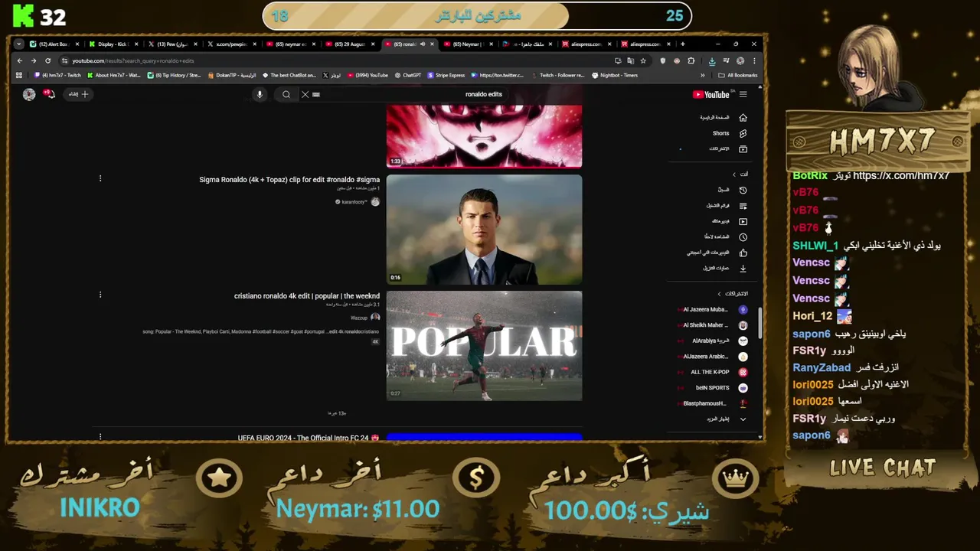Screen dimensions: 980x551
Task: Switch to the x.com/pewpie tab
Action: coord(232,44)
